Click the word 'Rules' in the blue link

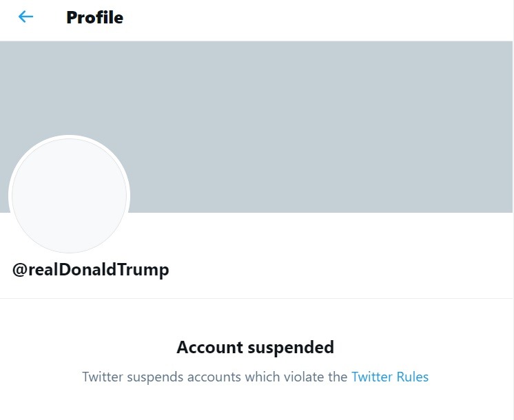[413, 377]
